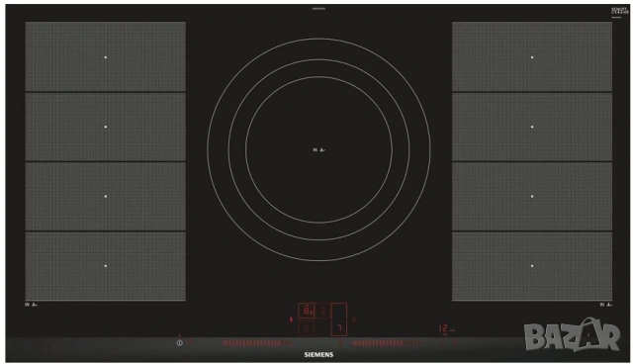The image size is (633, 364).
Task: Tap the main power on/off symbol
Action: [180, 343]
